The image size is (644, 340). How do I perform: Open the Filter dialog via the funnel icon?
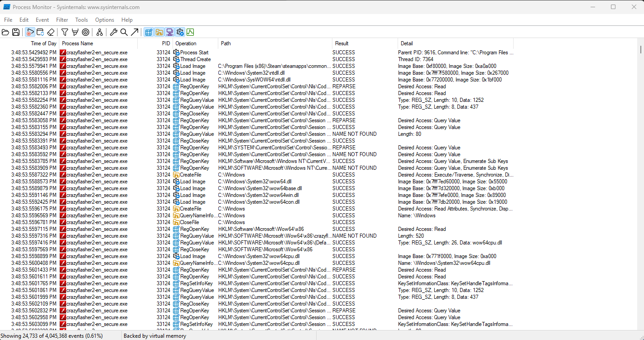coord(65,32)
